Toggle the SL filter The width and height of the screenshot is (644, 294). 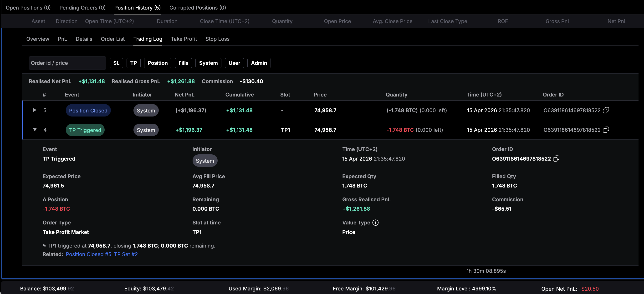116,63
